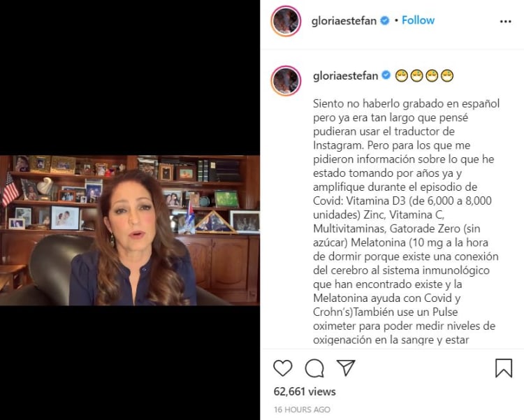Click the Spanish caption text block

tap(406, 222)
